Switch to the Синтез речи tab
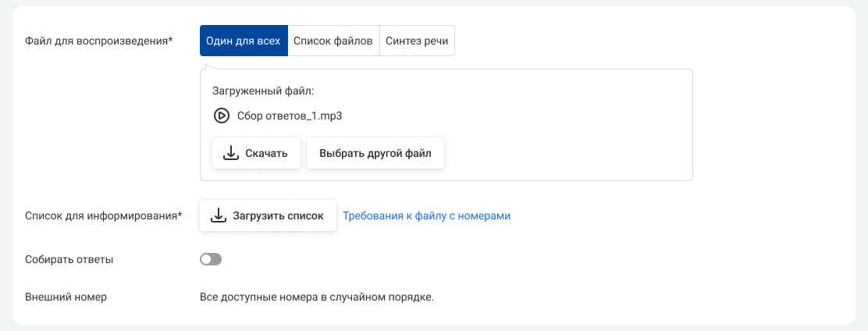This screenshot has width=868, height=331. coord(417,41)
